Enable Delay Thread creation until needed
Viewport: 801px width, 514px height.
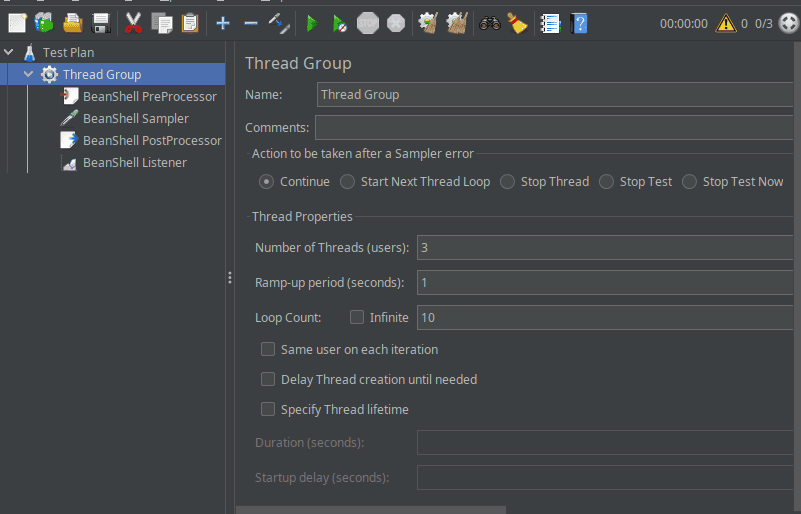(268, 379)
